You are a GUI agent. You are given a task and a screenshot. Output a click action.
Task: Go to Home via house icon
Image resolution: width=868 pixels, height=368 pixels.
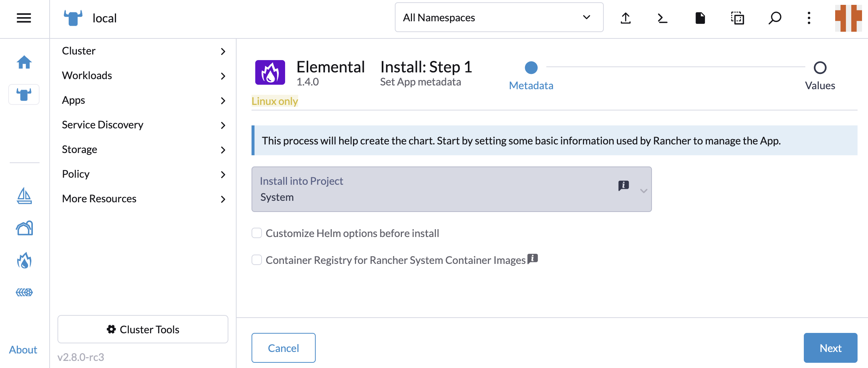(x=24, y=62)
